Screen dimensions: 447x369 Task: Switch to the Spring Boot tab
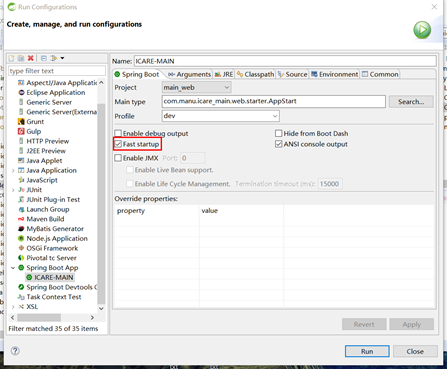(x=137, y=74)
